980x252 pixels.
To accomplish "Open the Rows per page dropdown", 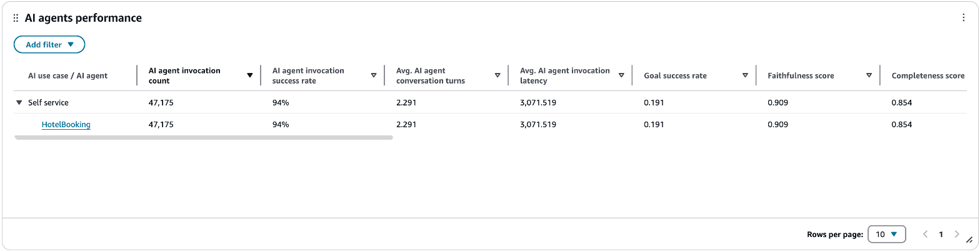I will pyautogui.click(x=886, y=235).
